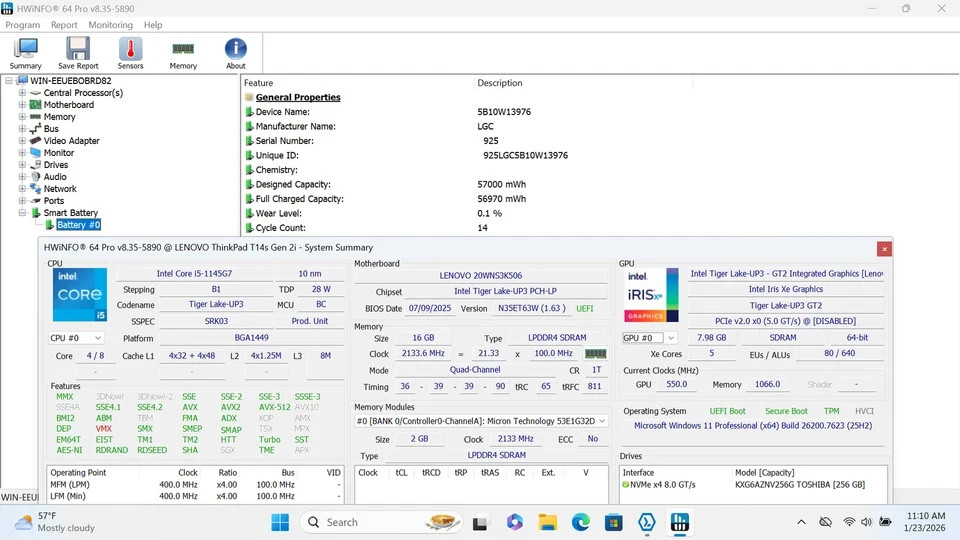Click the battery tray icon
The image size is (960, 540).
(885, 522)
